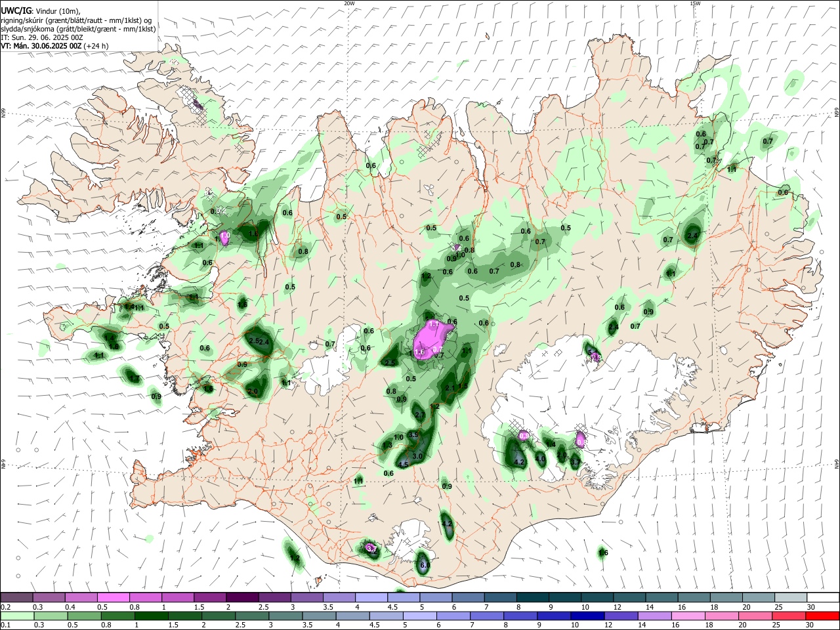Viewport: 840px width, 630px height.
Task: Click the 'IT: Sun. 29. 06. 2025 00Z' init time line
Action: pos(41,37)
